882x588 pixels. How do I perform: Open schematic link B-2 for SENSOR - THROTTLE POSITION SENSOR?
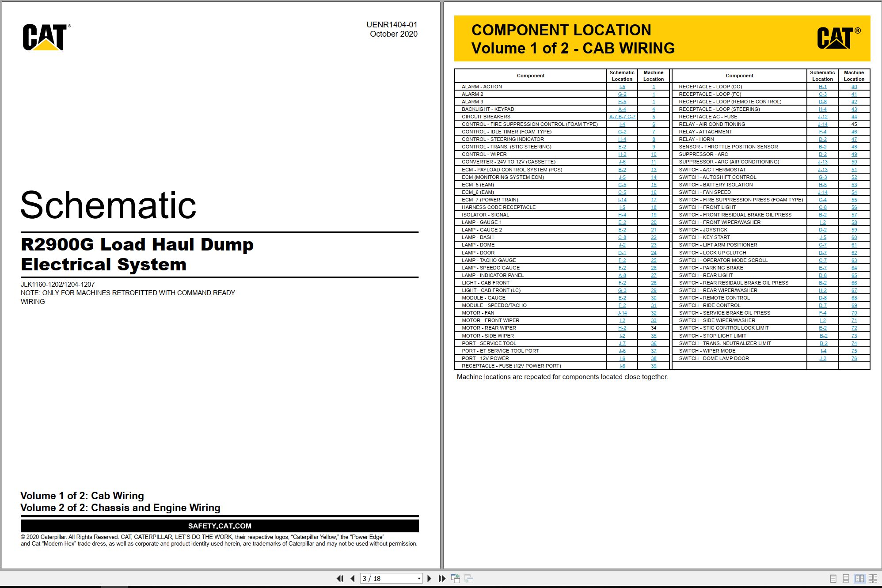click(x=822, y=147)
